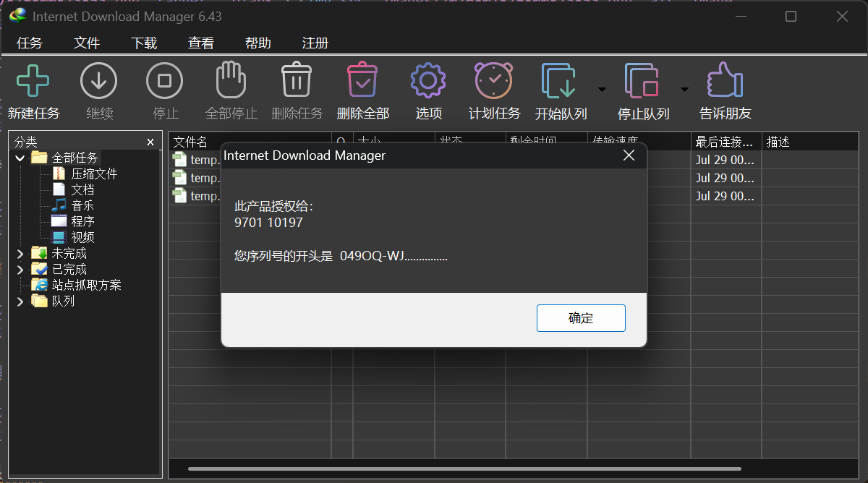Open the 查看 menu
Screen dimensions: 868x483
(201, 43)
